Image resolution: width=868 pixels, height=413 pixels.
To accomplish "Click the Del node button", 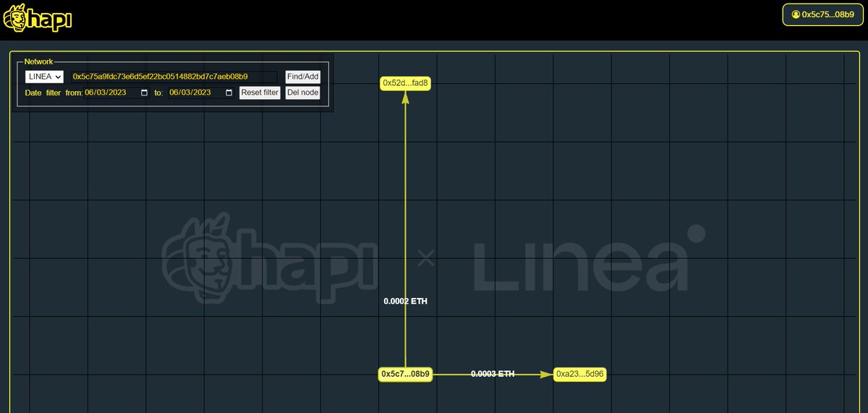I will [302, 93].
